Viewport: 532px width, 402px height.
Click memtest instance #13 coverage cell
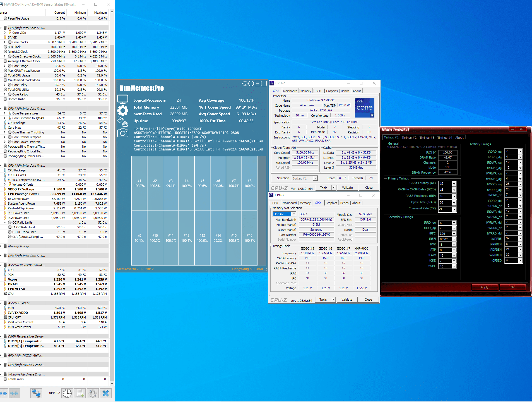coord(203,238)
